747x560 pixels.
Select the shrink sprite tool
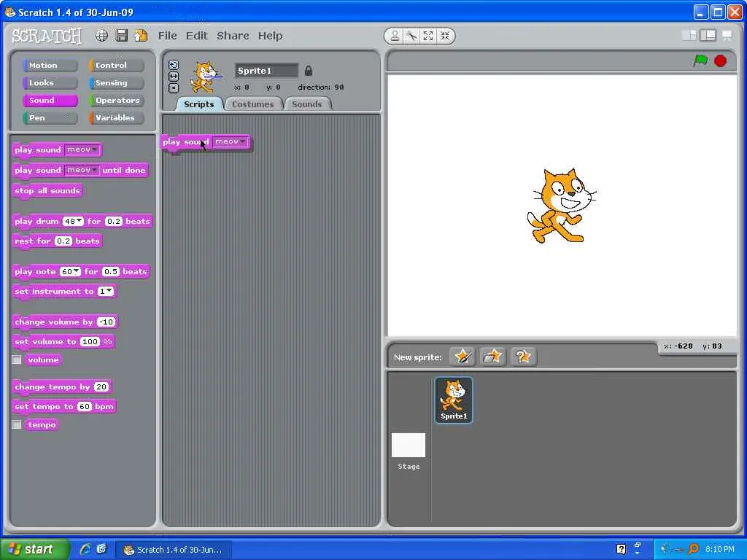tap(445, 36)
